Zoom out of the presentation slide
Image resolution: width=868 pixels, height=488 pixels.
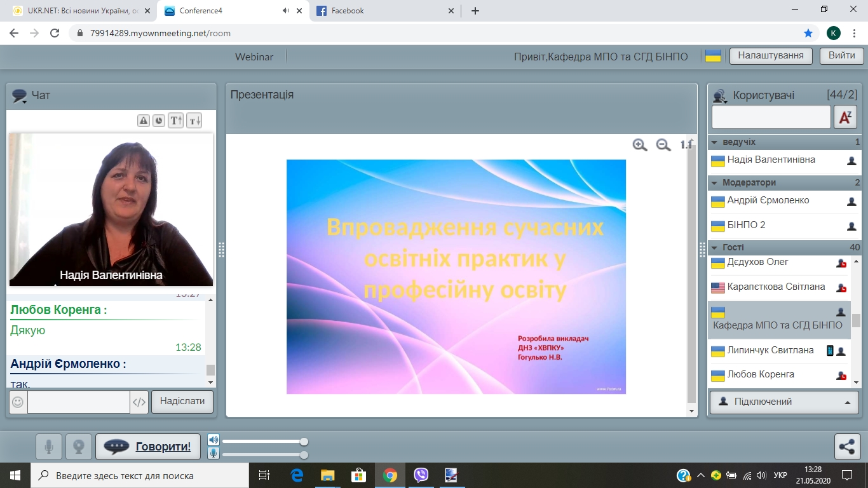click(x=663, y=145)
